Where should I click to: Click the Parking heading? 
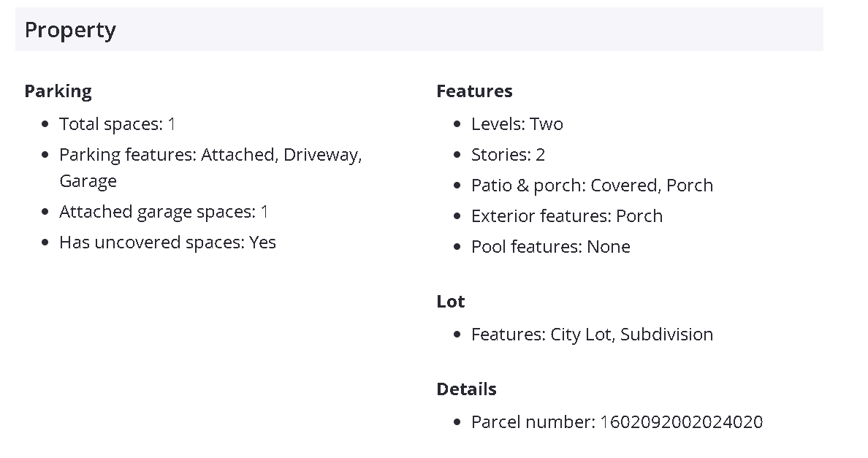(58, 91)
